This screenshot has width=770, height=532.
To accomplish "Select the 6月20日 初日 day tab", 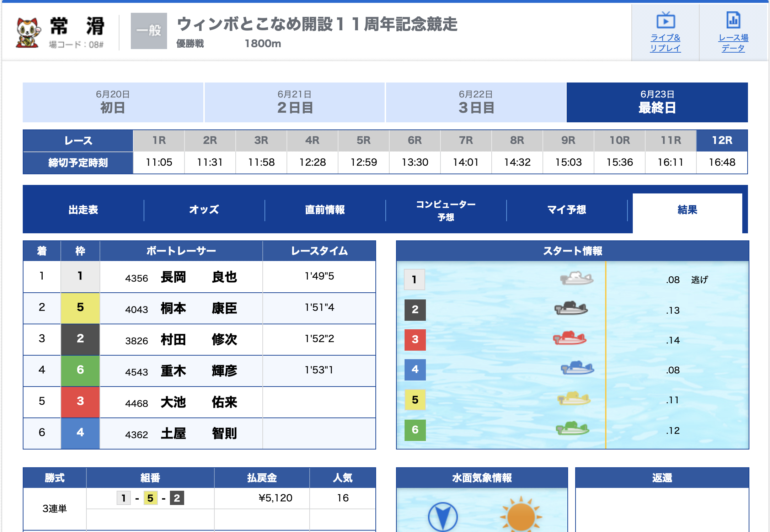I will pos(113,102).
